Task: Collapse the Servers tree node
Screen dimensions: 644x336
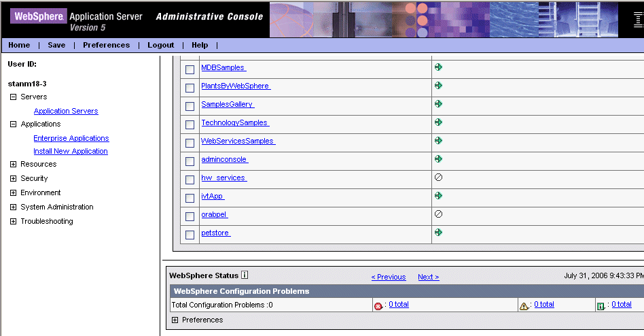Action: click(x=13, y=97)
